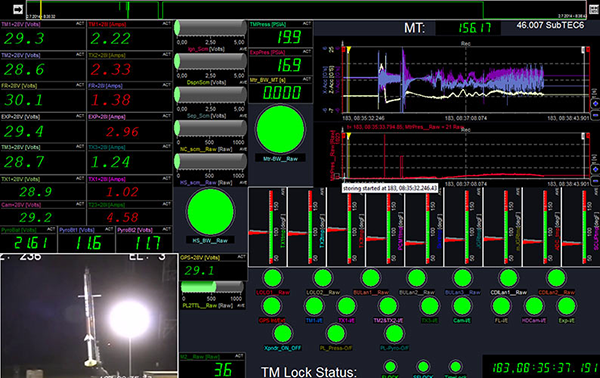Click the EXP+28V voltage reading 29.4

tap(24, 131)
